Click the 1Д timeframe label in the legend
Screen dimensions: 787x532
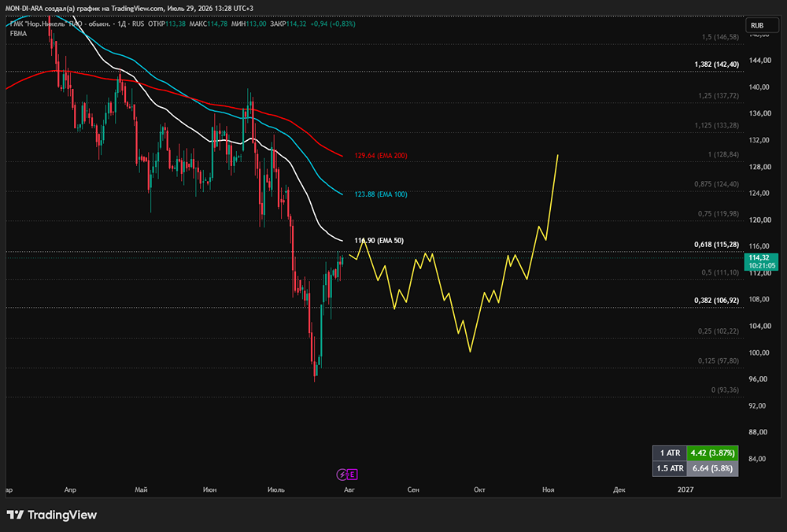(x=121, y=24)
